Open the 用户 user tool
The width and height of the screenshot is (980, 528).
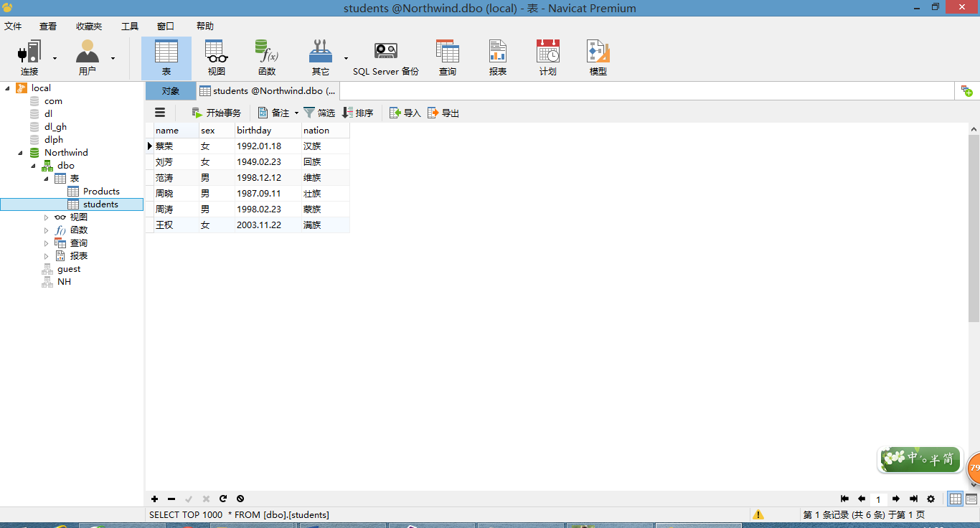coord(88,58)
